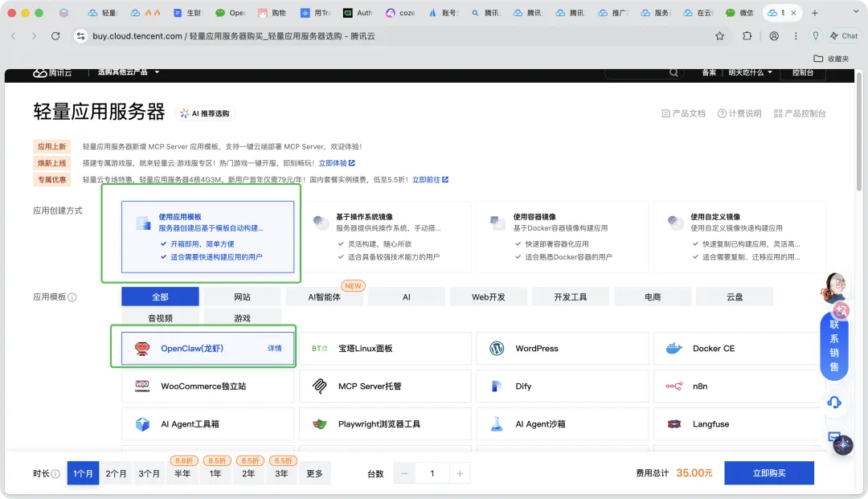Click the info icon beside 应用模板
The height and width of the screenshot is (499, 868).
click(72, 297)
